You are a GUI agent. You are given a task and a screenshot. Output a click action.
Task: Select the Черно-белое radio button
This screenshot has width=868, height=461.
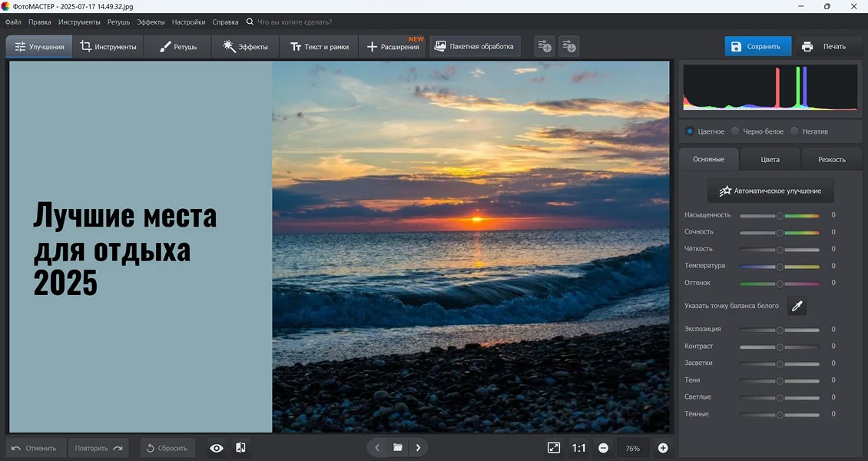(x=736, y=131)
